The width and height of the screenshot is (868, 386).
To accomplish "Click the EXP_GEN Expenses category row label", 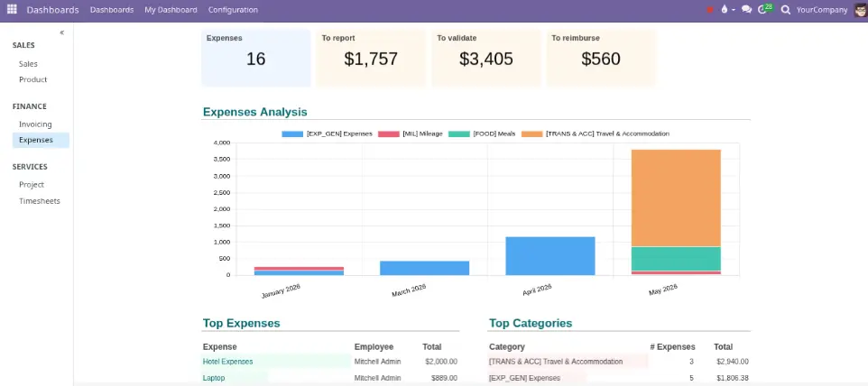I will pyautogui.click(x=525, y=378).
